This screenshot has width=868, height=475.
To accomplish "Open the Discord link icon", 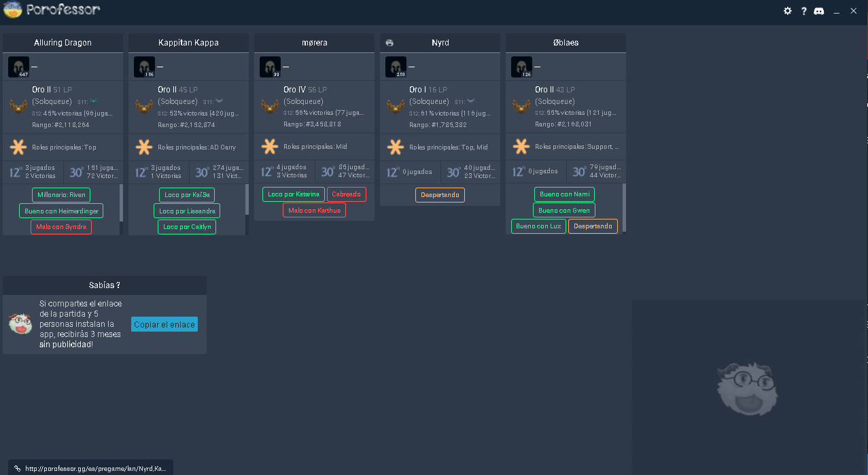I will [819, 11].
